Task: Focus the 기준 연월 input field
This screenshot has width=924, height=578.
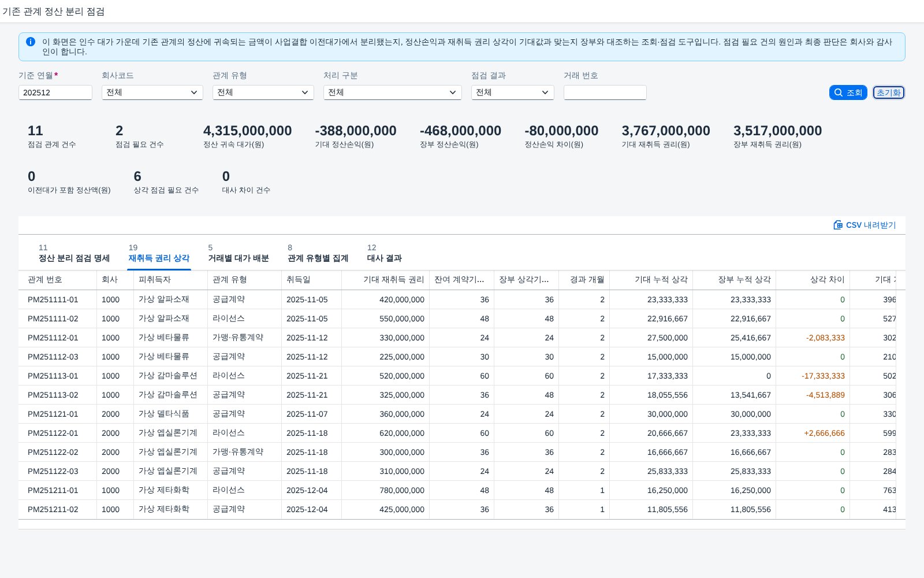Action: pos(55,92)
